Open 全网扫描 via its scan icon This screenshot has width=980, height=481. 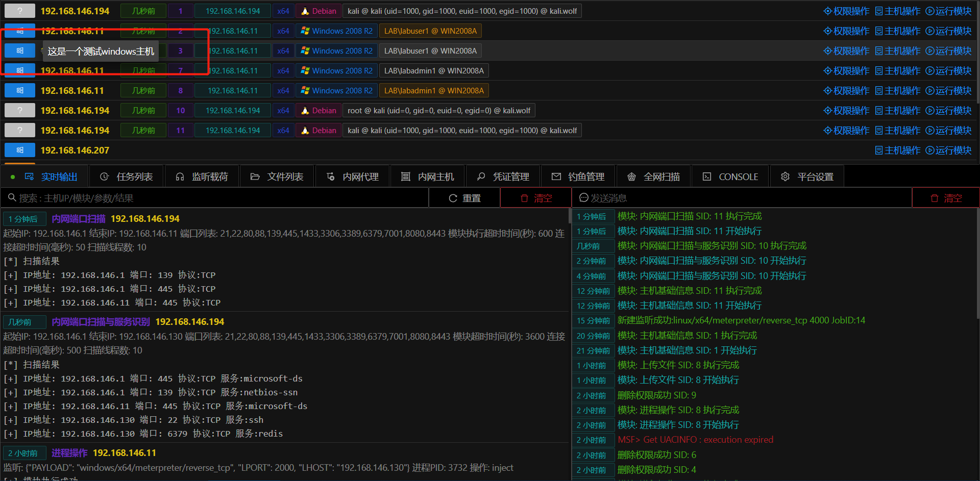click(631, 176)
